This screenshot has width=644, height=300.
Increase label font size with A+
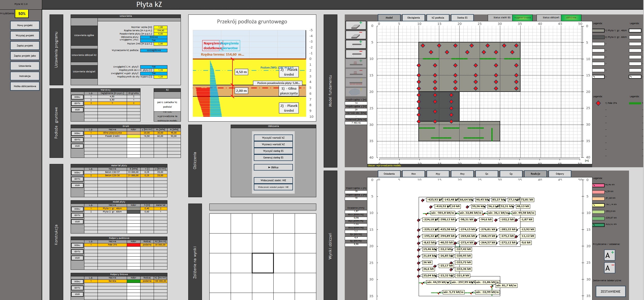(x=609, y=255)
